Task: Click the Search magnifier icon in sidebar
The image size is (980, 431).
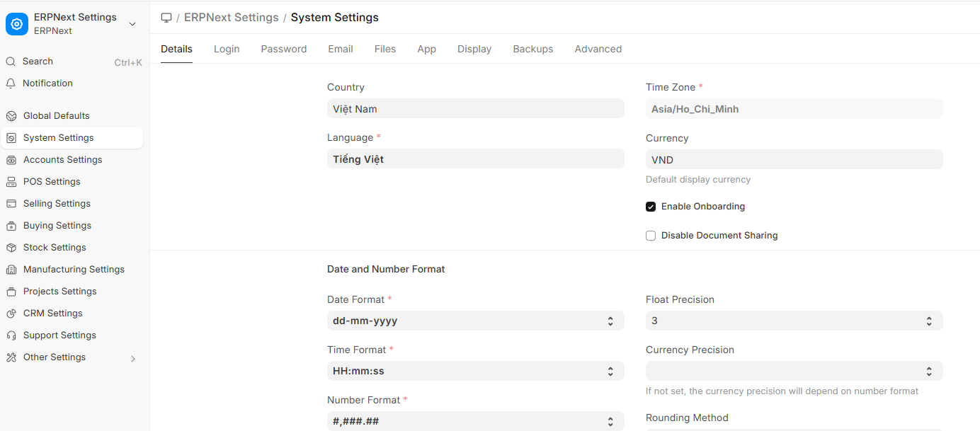Action: (x=11, y=62)
